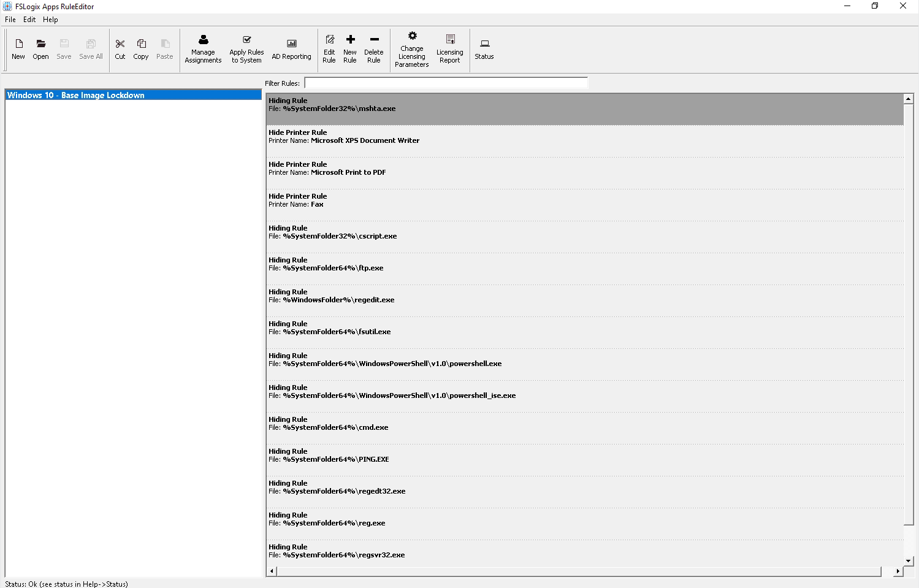The height and width of the screenshot is (588, 919).
Task: Click the New rule set icon
Action: [x=18, y=49]
